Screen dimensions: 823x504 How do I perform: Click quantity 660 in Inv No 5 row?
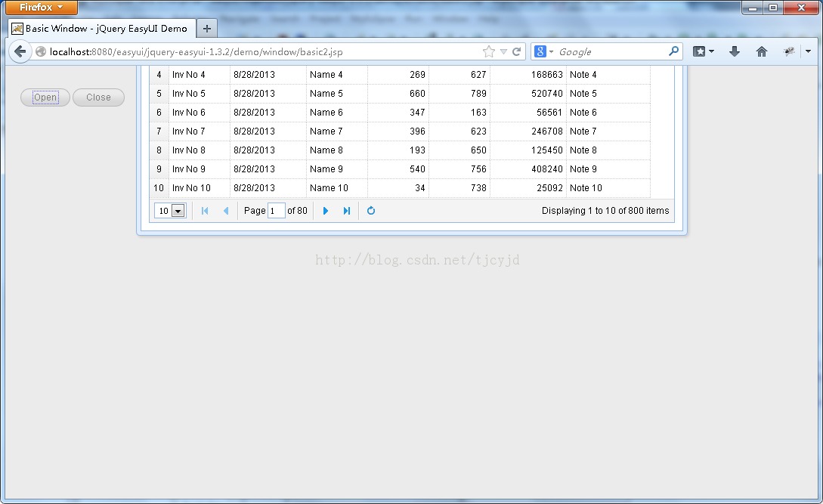(x=417, y=94)
